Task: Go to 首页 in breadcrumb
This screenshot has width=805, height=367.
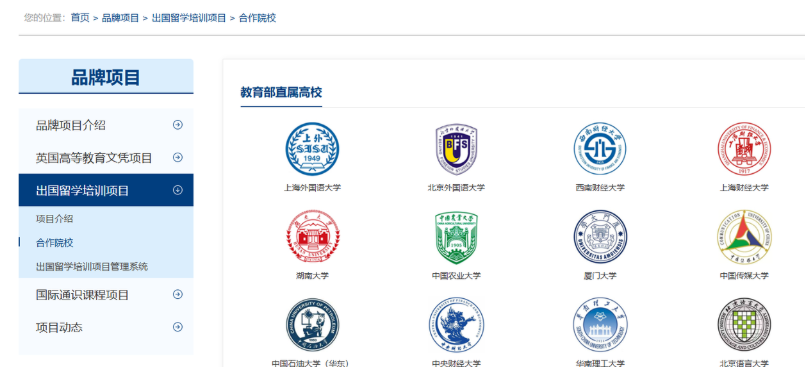Action: pos(80,18)
